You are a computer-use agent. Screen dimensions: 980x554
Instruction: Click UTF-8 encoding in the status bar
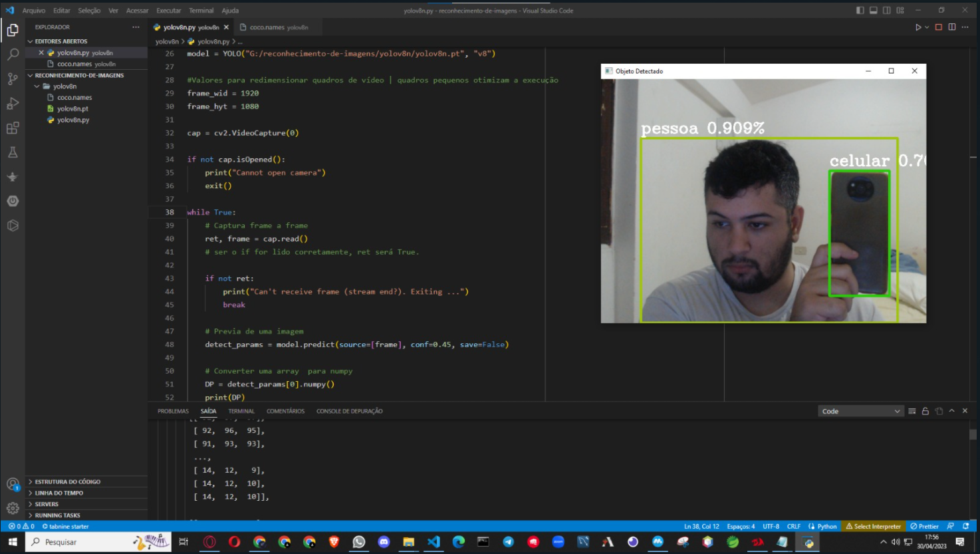click(x=771, y=526)
